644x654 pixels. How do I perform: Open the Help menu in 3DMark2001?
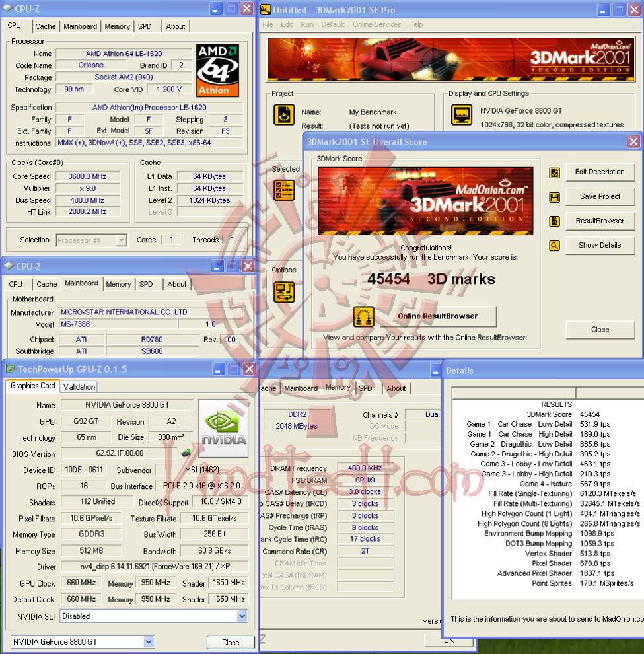point(416,24)
